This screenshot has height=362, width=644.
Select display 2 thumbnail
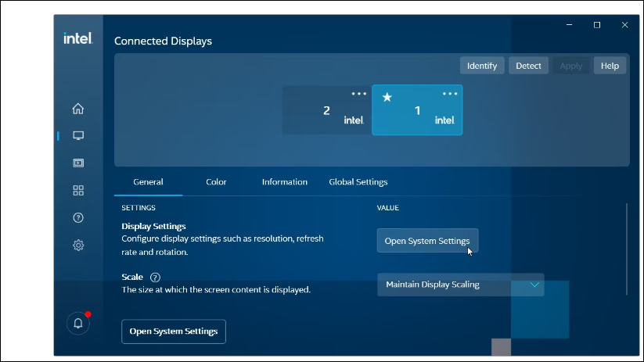pos(326,110)
